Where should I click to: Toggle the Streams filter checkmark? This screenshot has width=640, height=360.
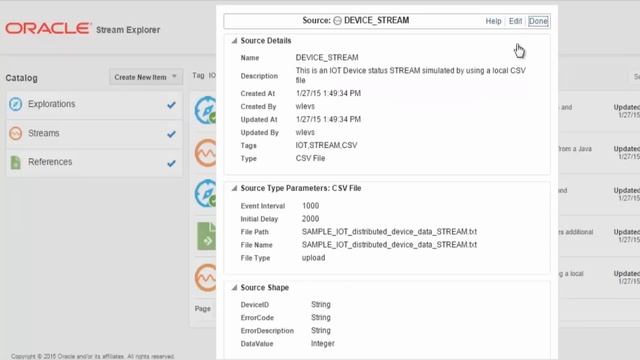[x=171, y=134]
